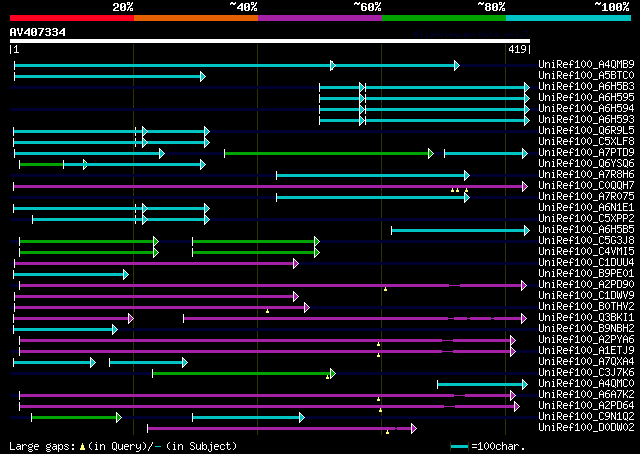640x454 pixels.
Task: Click the UniRef100_A2PYA6 label
Action: [x=586, y=340]
